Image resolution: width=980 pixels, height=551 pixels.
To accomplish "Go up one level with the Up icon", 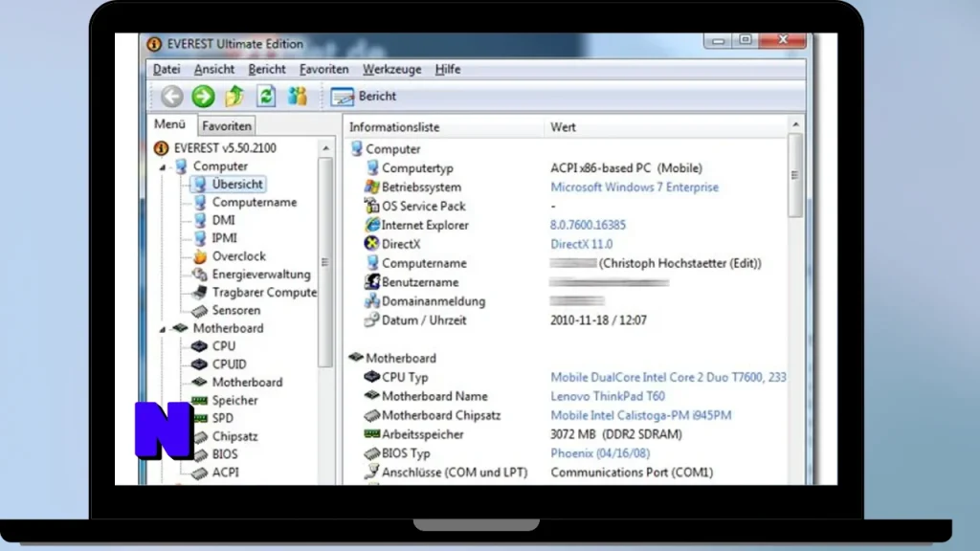I will click(x=234, y=97).
